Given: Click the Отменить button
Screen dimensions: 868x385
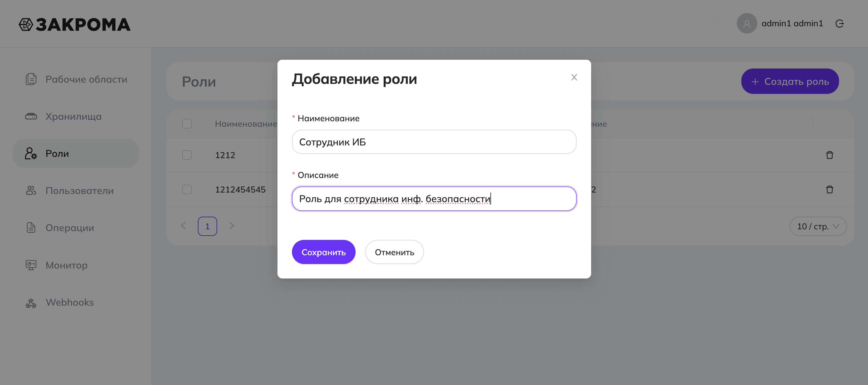Looking at the screenshot, I should (394, 252).
